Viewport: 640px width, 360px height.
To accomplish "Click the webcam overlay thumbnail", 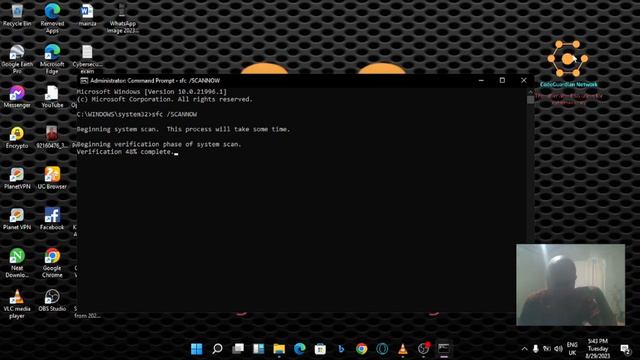I will pyautogui.click(x=570, y=285).
